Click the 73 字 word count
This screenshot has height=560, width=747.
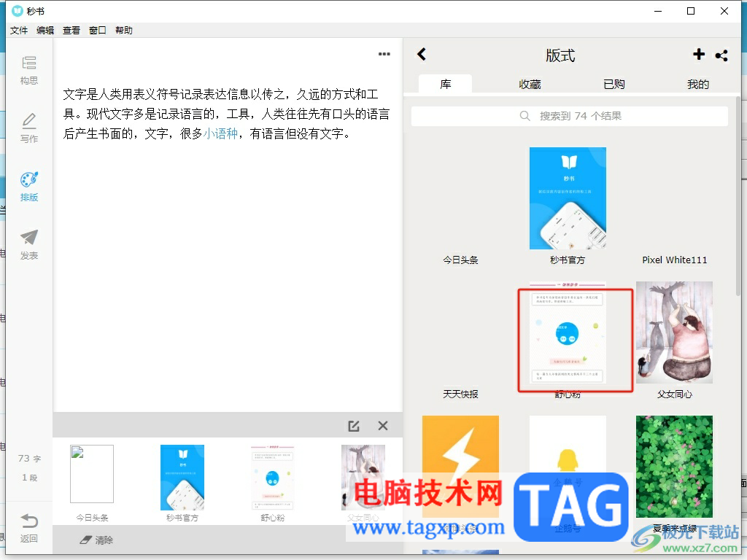(29, 459)
